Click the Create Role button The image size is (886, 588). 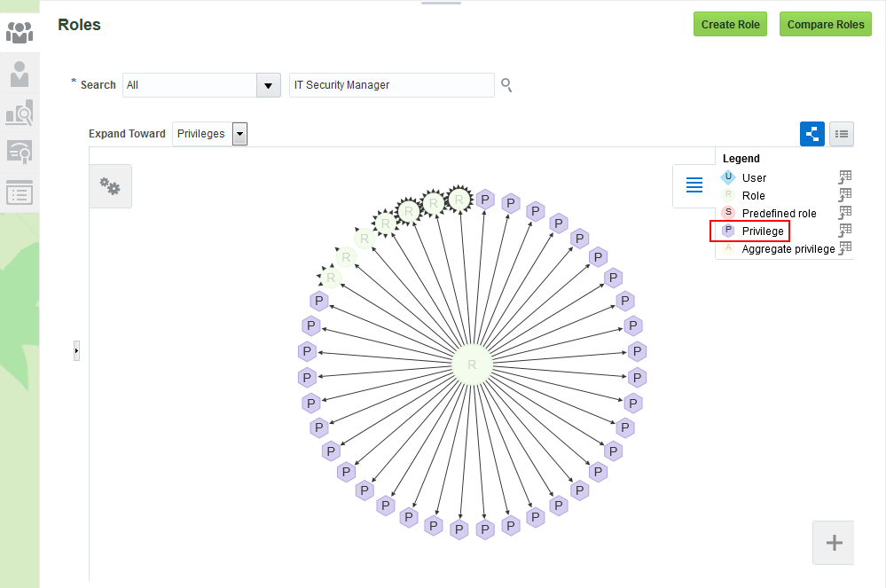pos(730,25)
